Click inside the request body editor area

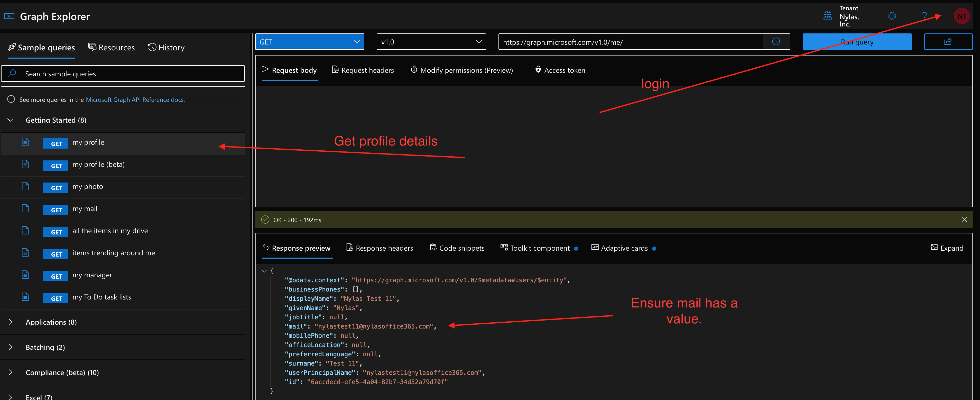point(614,146)
